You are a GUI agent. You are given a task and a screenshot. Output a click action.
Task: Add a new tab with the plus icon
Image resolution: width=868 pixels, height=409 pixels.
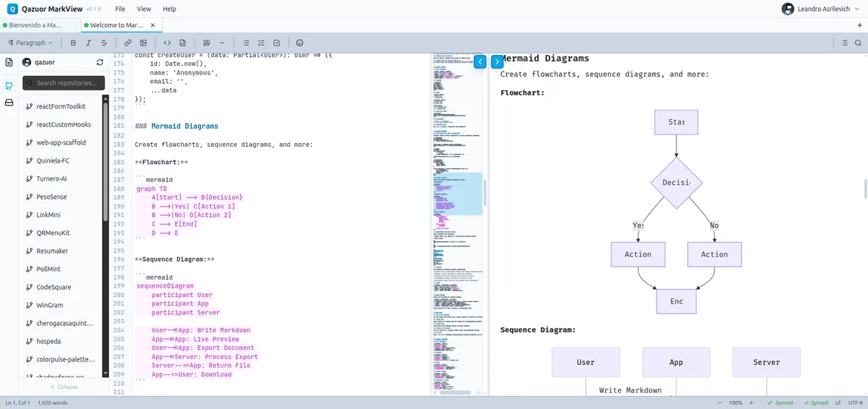click(x=859, y=25)
